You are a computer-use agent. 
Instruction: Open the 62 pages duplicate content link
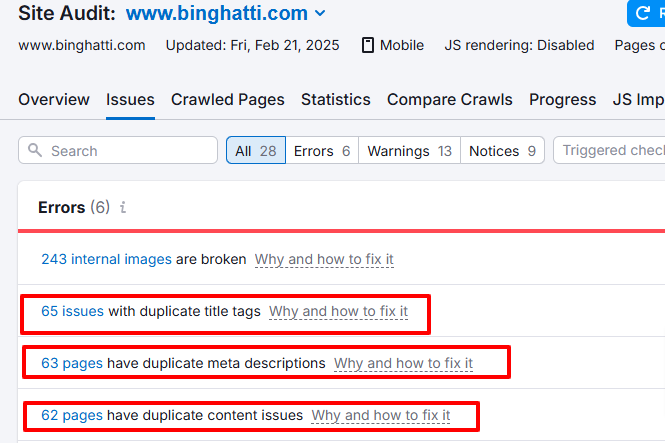(x=72, y=415)
